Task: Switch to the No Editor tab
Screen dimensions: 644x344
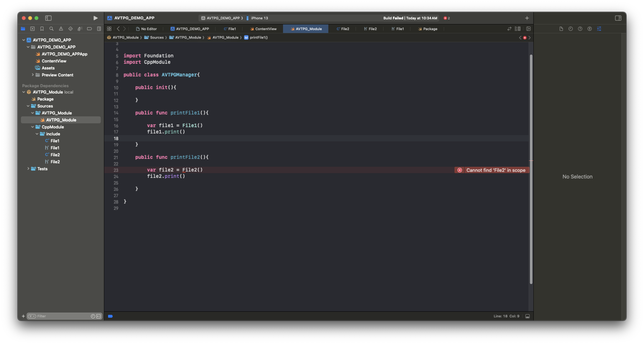Action: 146,29
